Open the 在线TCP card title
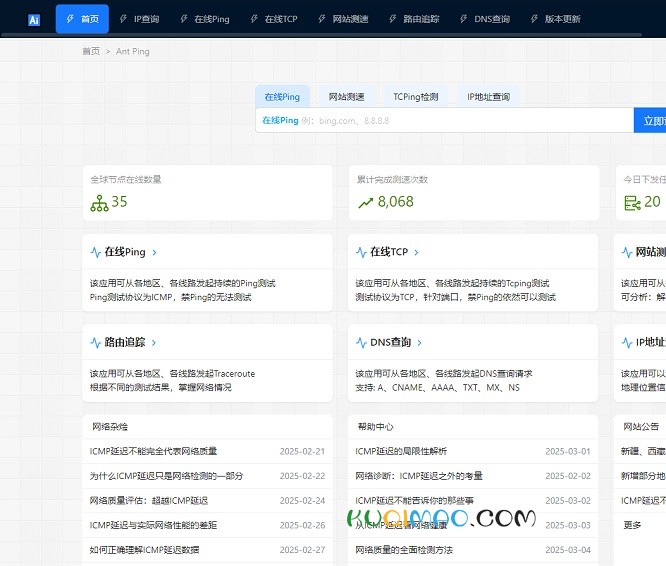The height and width of the screenshot is (566, 666). (389, 252)
